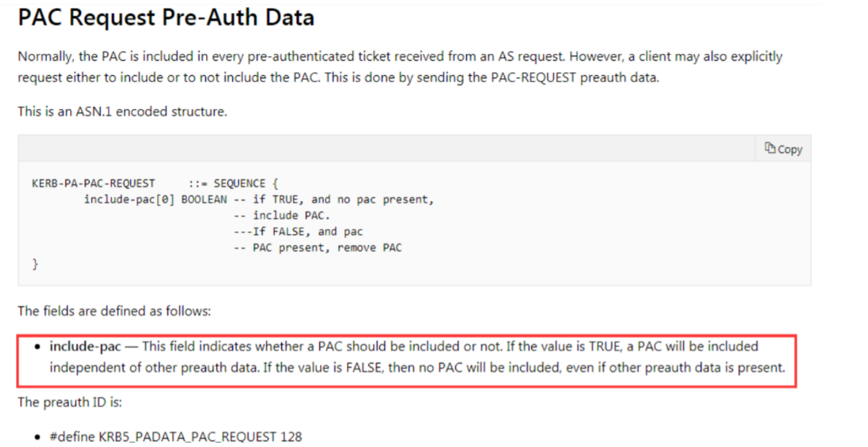Click the bold "include-pac" term in the bullet
This screenshot has width=868, height=447.
pyautogui.click(x=85, y=346)
